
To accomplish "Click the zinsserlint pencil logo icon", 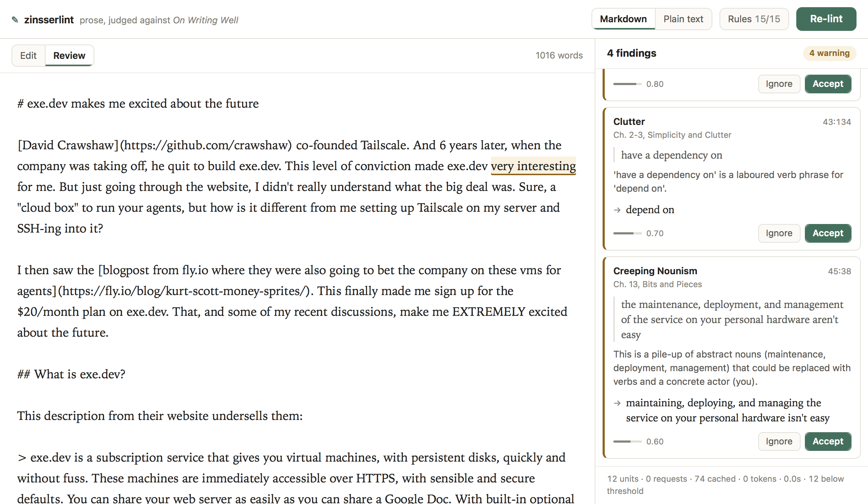I will [x=15, y=19].
